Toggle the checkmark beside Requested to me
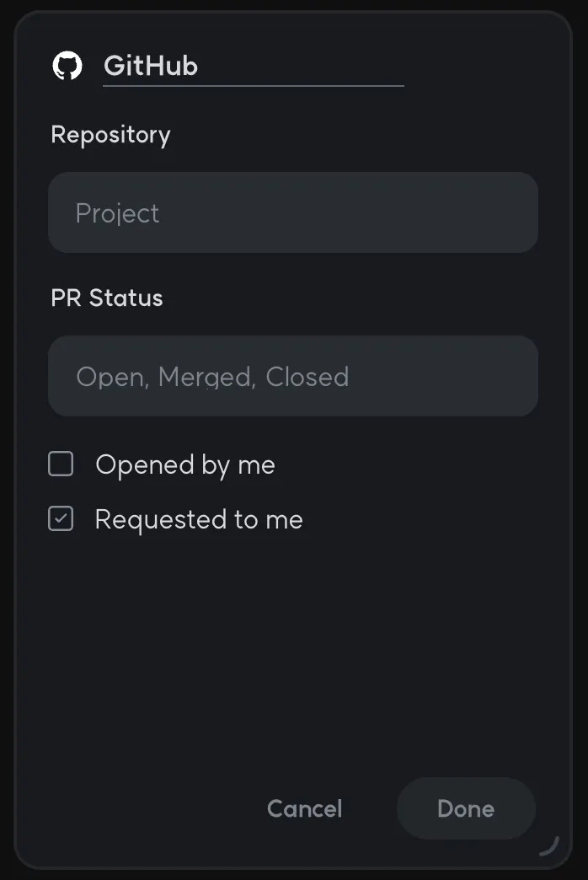The image size is (588, 880). click(61, 519)
